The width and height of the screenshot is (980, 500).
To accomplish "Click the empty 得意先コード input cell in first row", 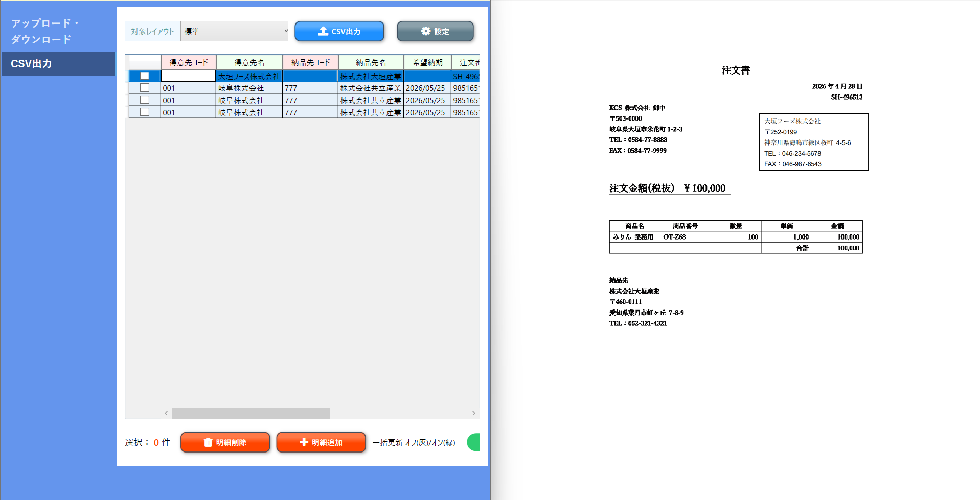I will pos(189,76).
